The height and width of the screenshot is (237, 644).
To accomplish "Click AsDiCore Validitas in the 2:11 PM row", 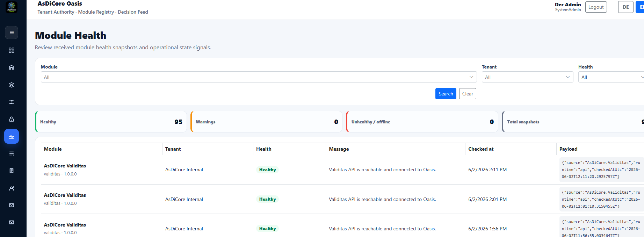I will pos(65,166).
